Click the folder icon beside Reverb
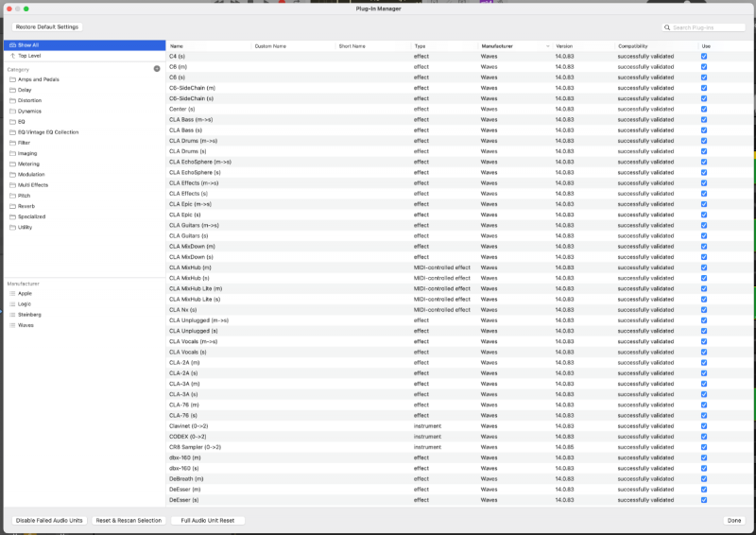 coord(12,206)
